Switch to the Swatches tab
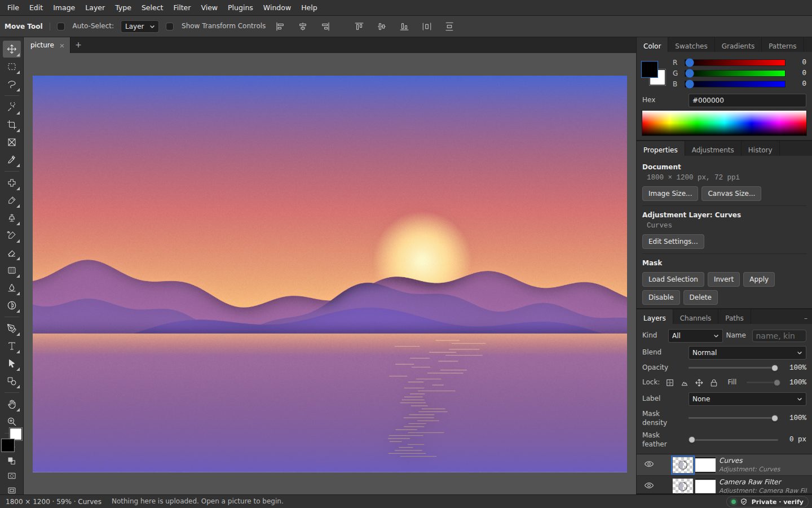 pos(691,46)
